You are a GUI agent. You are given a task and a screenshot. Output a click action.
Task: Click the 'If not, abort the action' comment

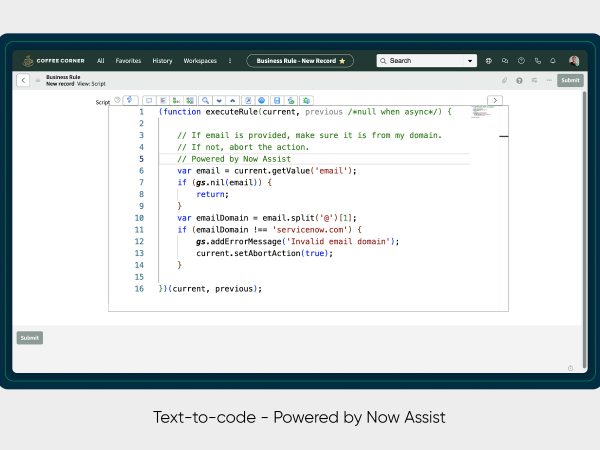coord(243,147)
